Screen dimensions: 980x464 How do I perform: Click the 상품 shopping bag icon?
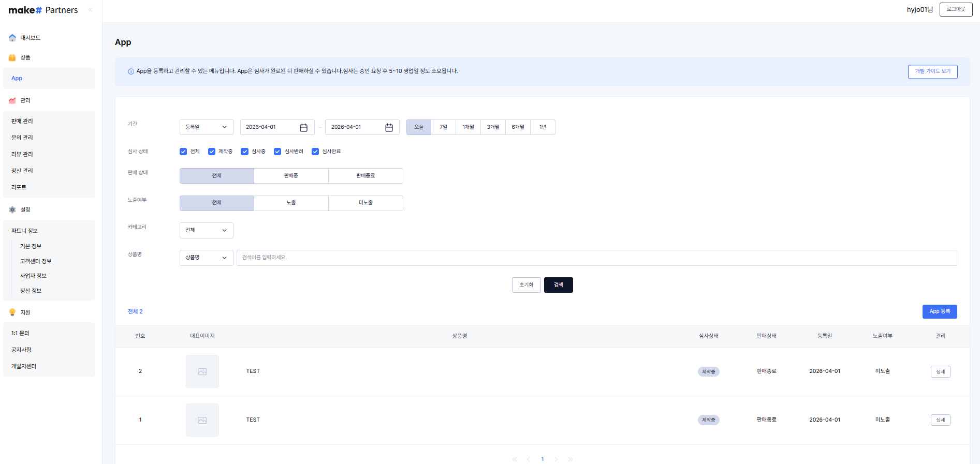12,57
